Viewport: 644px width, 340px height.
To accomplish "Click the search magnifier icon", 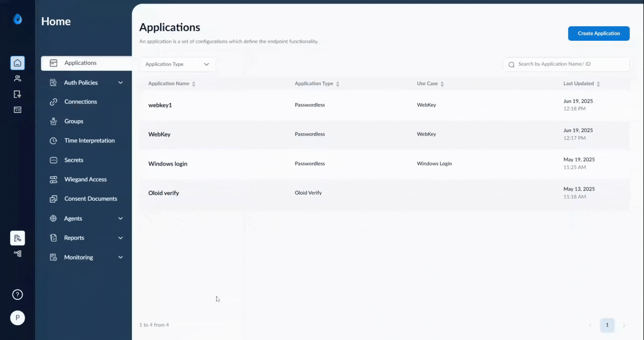I will point(512,64).
